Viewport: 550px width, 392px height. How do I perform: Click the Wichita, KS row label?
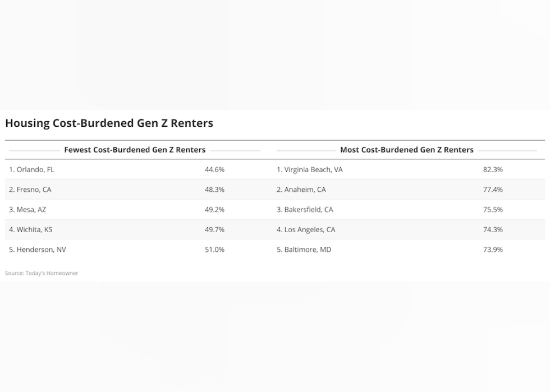click(30, 229)
